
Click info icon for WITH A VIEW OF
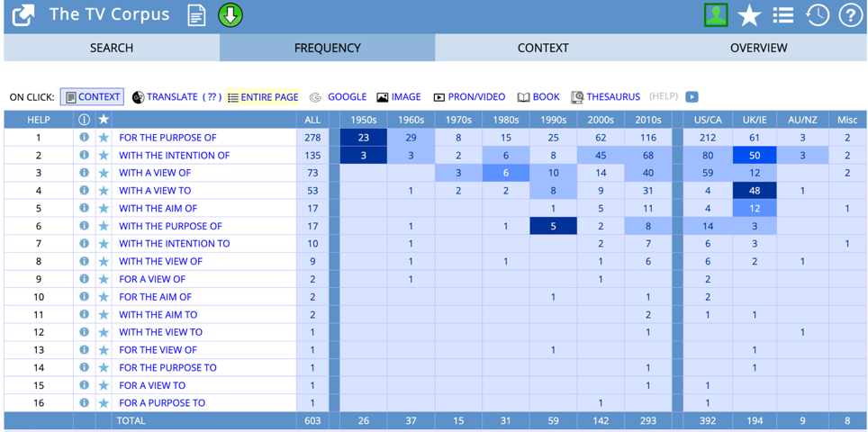tap(84, 173)
